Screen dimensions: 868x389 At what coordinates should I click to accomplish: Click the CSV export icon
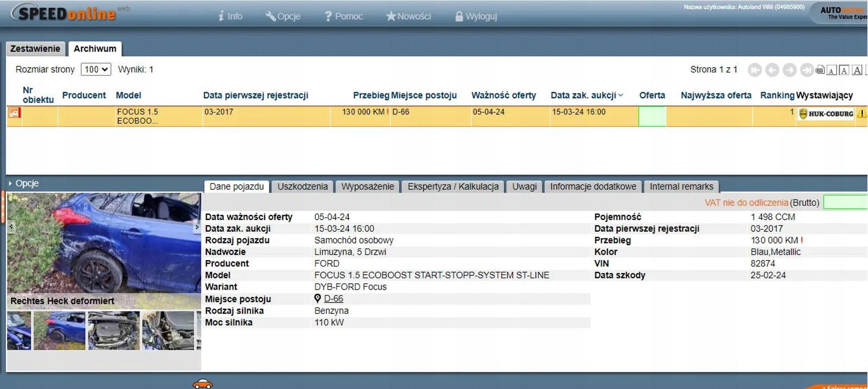click(820, 70)
